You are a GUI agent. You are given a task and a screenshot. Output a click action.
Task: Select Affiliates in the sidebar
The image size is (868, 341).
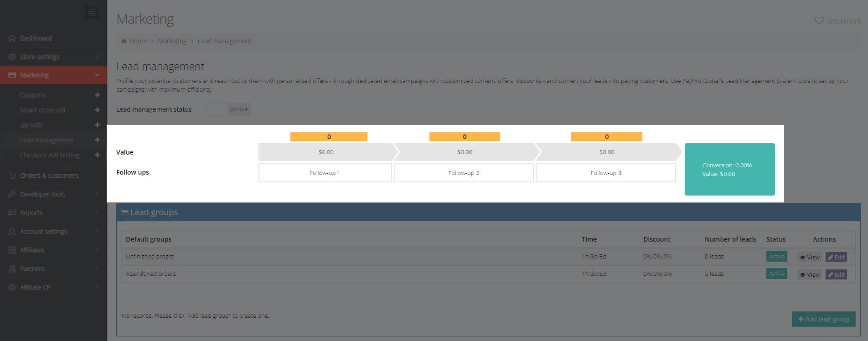(x=32, y=250)
